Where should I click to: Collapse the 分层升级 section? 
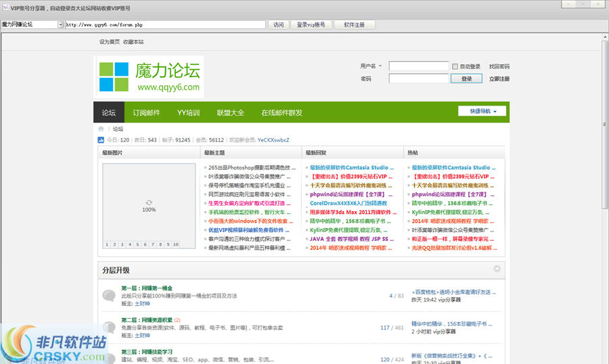pos(497,269)
